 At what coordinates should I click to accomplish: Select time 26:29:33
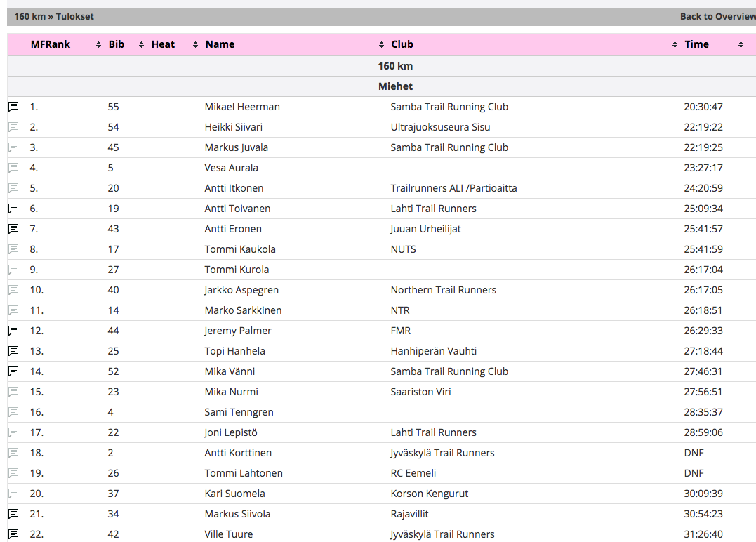[x=703, y=331]
